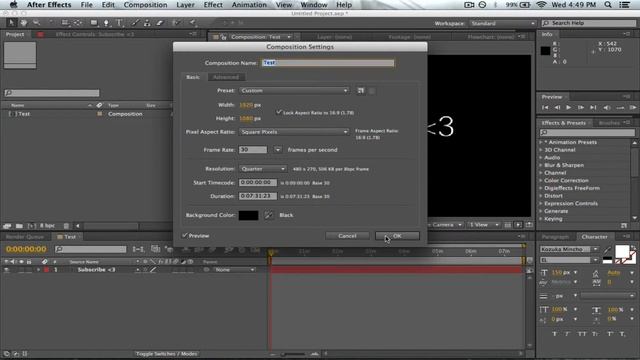Open the Animation menu
The height and width of the screenshot is (360, 640).
pyautogui.click(x=249, y=5)
